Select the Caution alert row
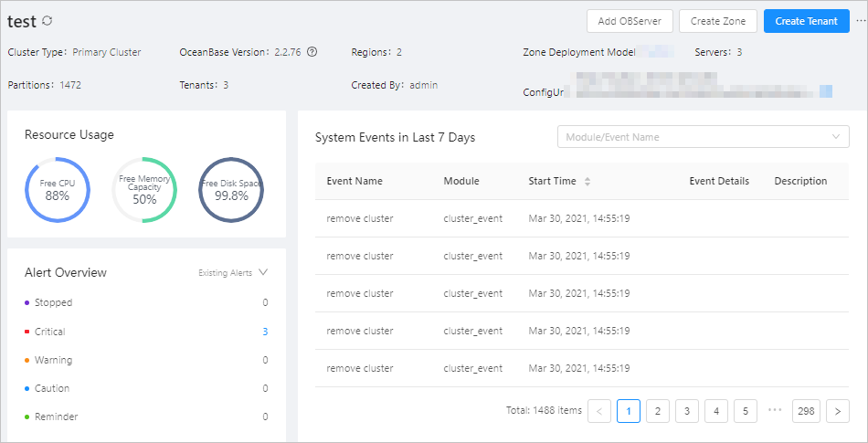The width and height of the screenshot is (868, 443). tap(146, 388)
